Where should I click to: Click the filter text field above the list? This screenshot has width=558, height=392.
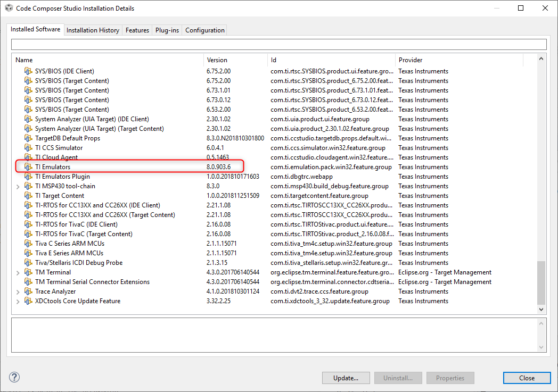point(279,45)
